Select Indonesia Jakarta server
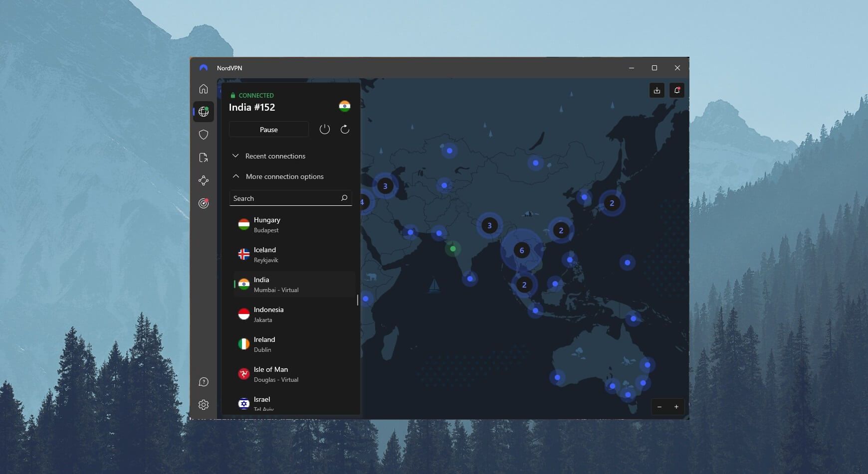 tap(294, 315)
